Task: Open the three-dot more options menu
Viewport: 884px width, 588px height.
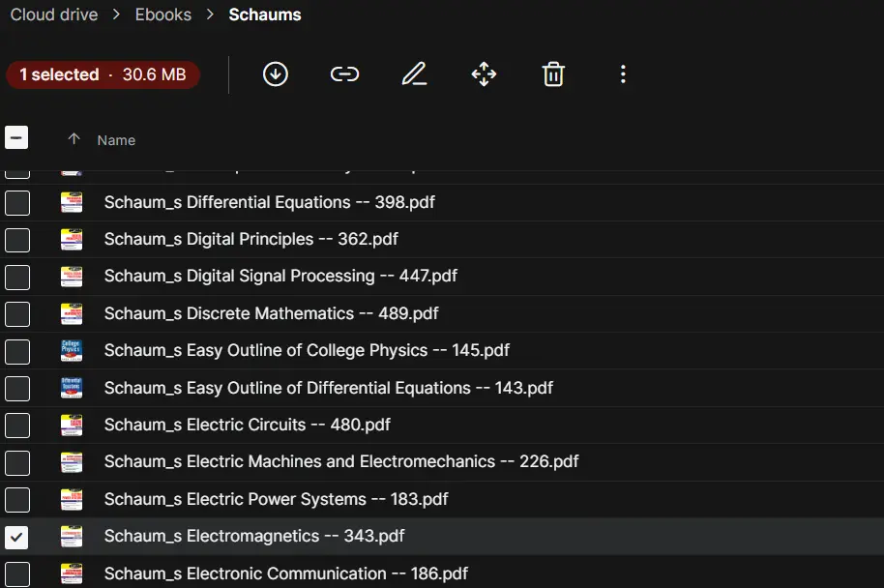Action: (623, 73)
